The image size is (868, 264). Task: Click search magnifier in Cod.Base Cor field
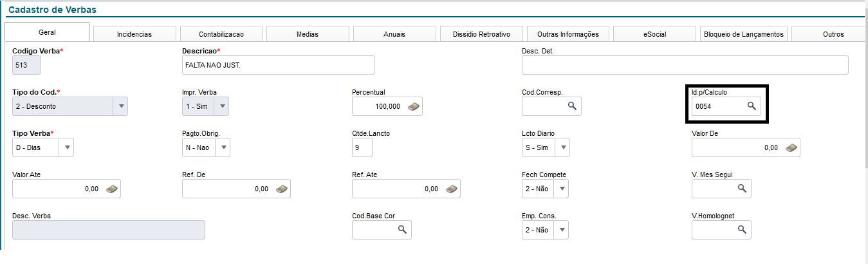pyautogui.click(x=402, y=230)
